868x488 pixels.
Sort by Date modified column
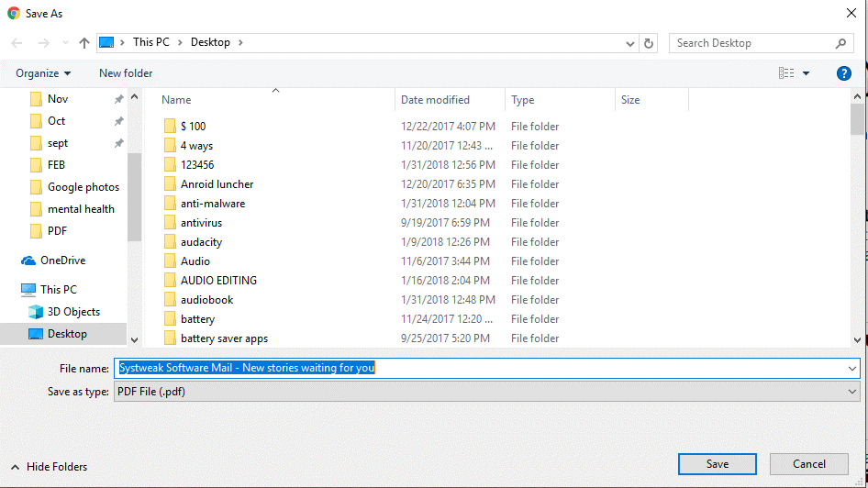pos(435,100)
